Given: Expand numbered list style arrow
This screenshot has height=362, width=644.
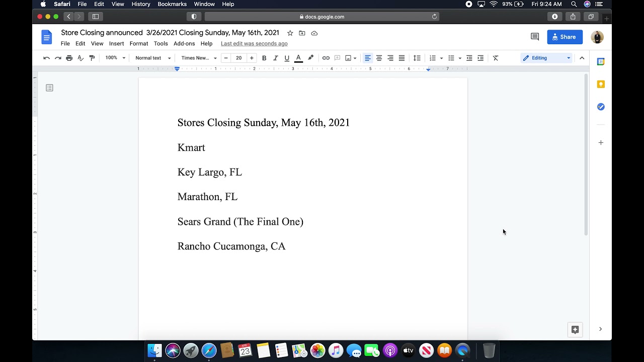Looking at the screenshot, I should pos(442,58).
